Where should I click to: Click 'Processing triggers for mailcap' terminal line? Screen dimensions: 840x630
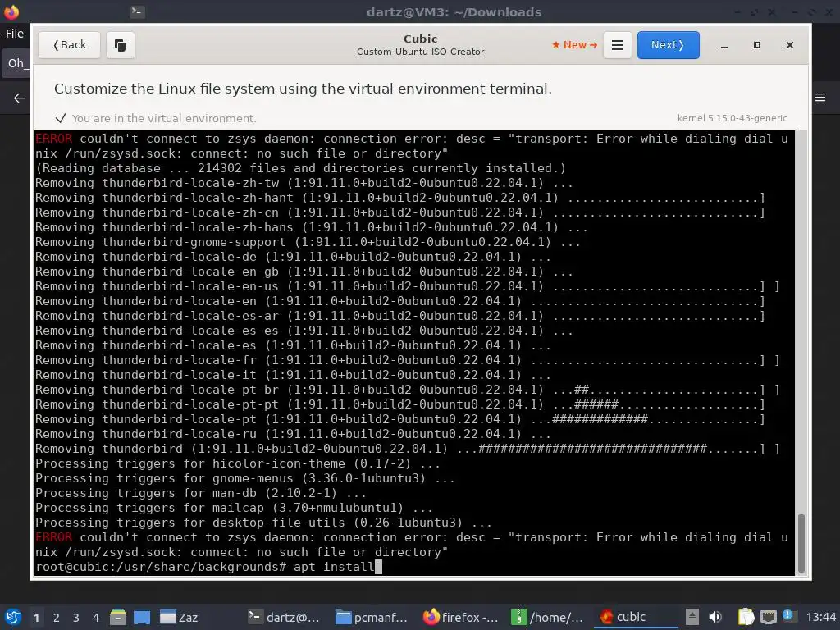[234, 508]
